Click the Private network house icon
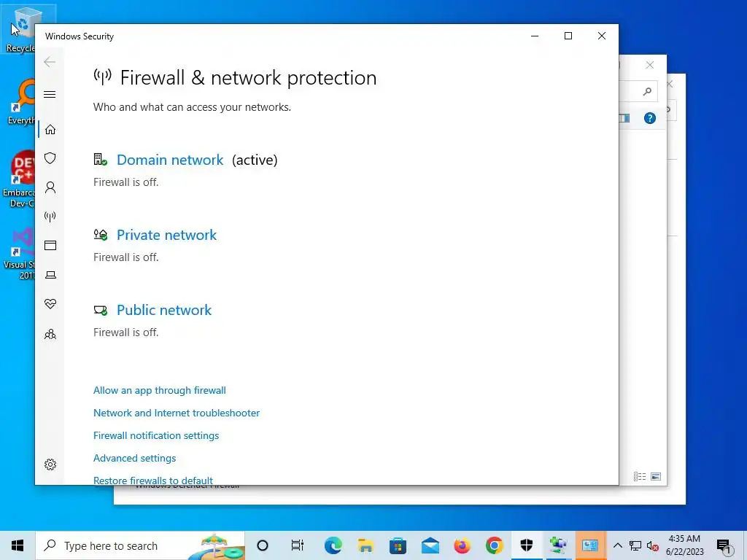This screenshot has width=747, height=560. (100, 234)
